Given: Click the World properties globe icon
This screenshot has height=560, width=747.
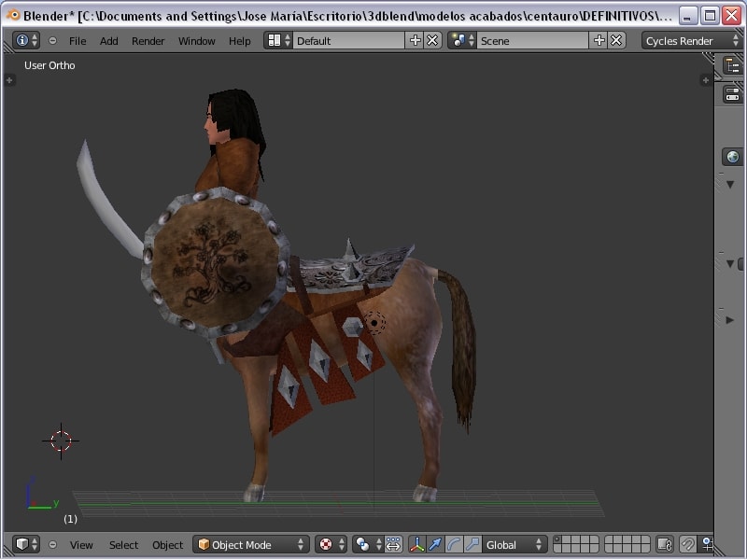Looking at the screenshot, I should pyautogui.click(x=732, y=157).
